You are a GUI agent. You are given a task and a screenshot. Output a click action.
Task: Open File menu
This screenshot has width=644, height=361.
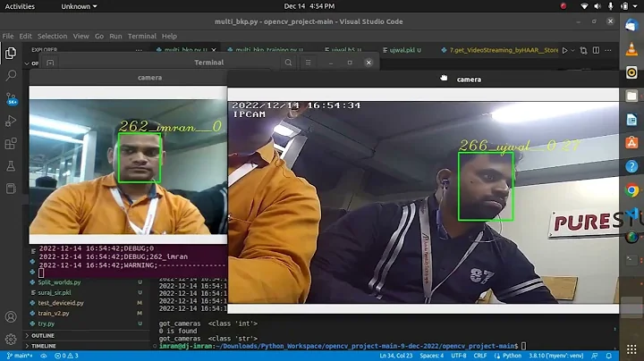pyautogui.click(x=8, y=36)
